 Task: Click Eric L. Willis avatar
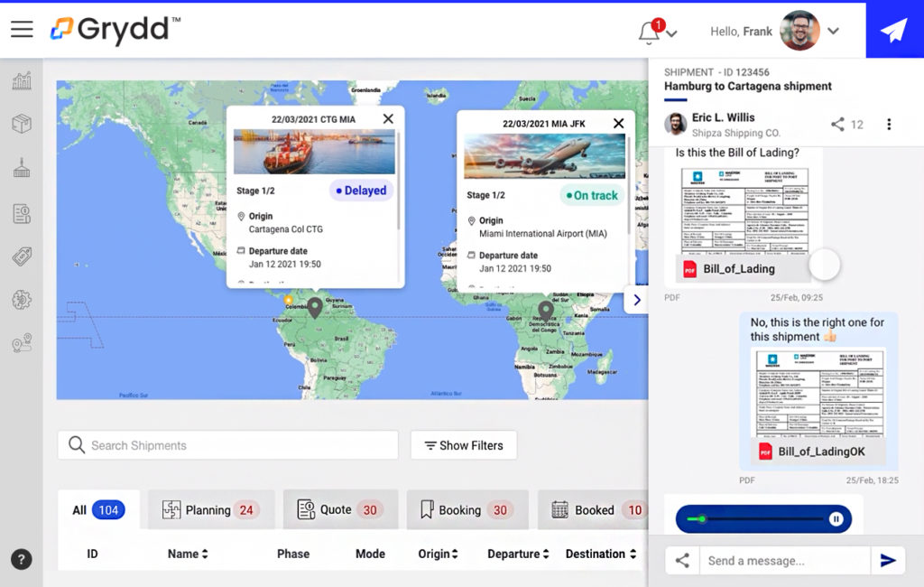675,124
